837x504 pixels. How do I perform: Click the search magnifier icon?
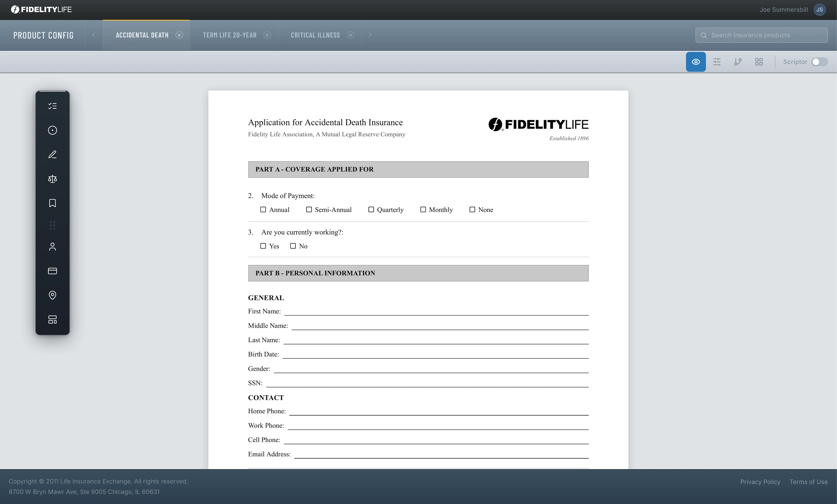704,35
